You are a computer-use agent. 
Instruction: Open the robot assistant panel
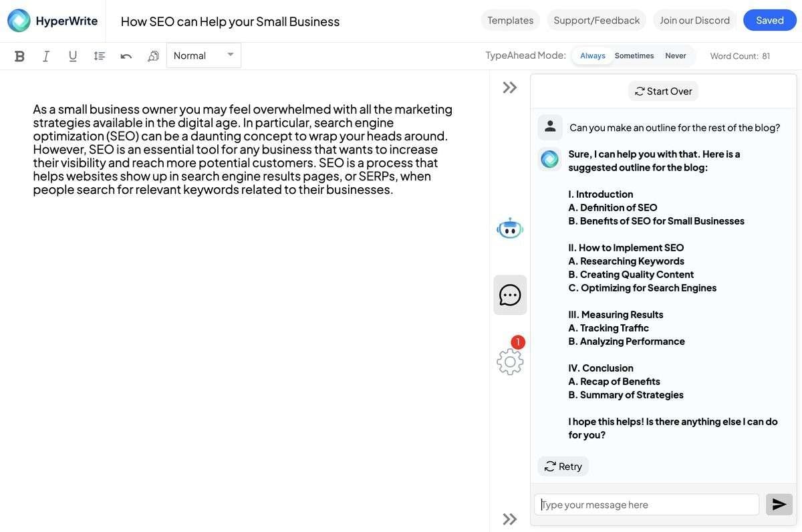click(x=510, y=229)
